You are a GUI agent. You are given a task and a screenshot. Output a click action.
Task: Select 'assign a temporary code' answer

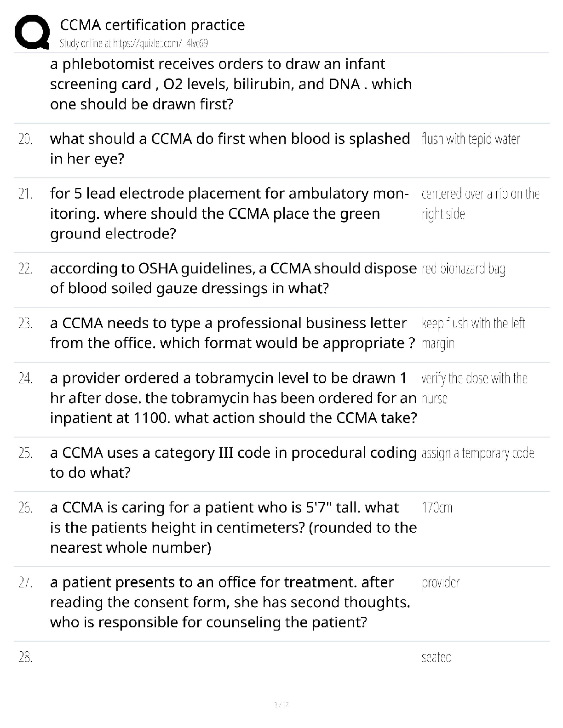click(x=477, y=453)
